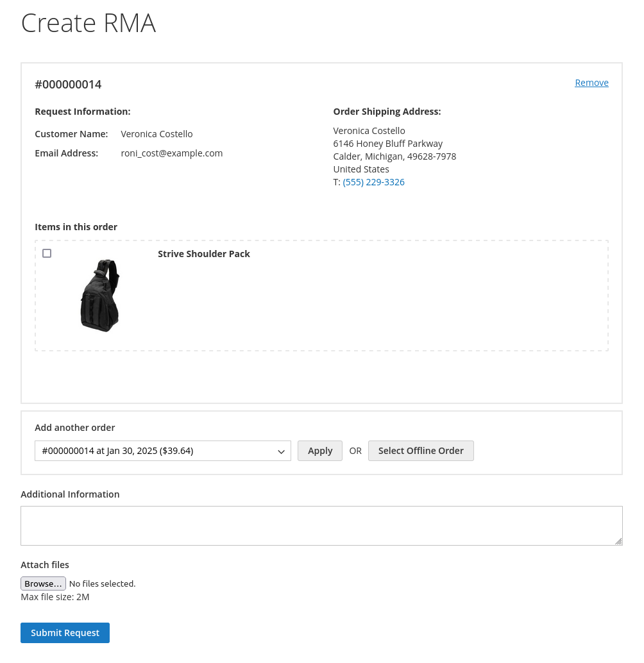
Task: Click the Create RMA page heading
Action: [88, 23]
